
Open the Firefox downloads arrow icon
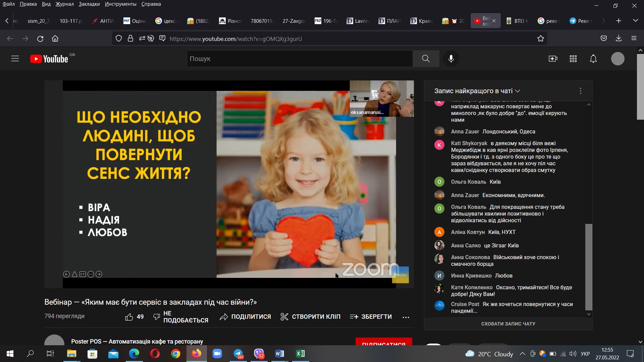pyautogui.click(x=619, y=39)
